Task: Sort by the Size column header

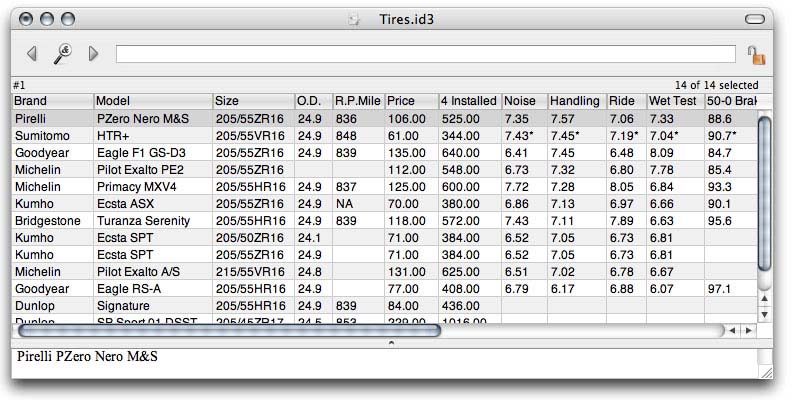Action: 254,101
